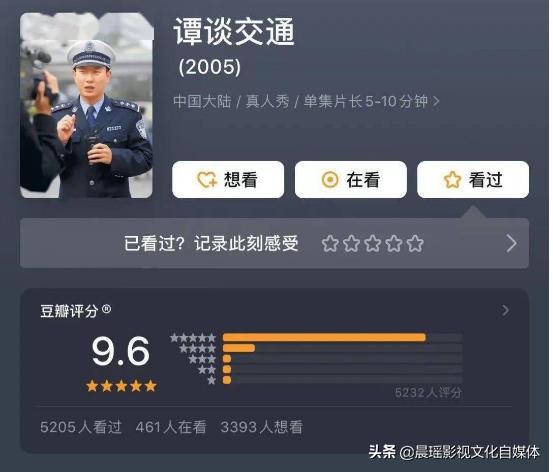Click the registered mark beside 豆瓣评分
The width and height of the screenshot is (553, 472).
point(106,309)
